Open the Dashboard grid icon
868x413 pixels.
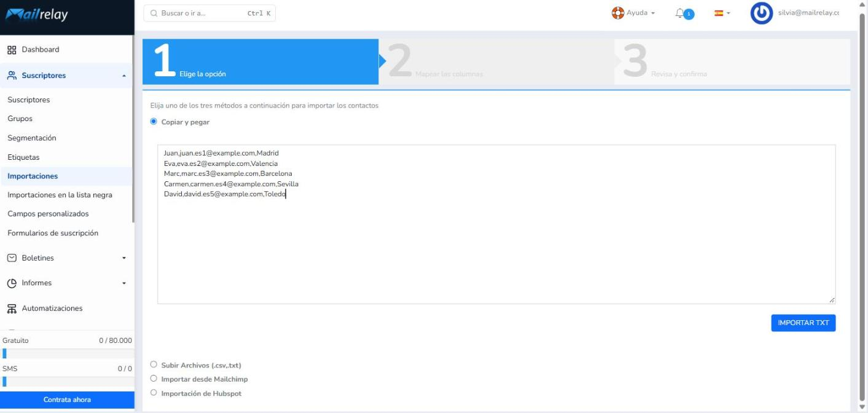click(x=12, y=50)
